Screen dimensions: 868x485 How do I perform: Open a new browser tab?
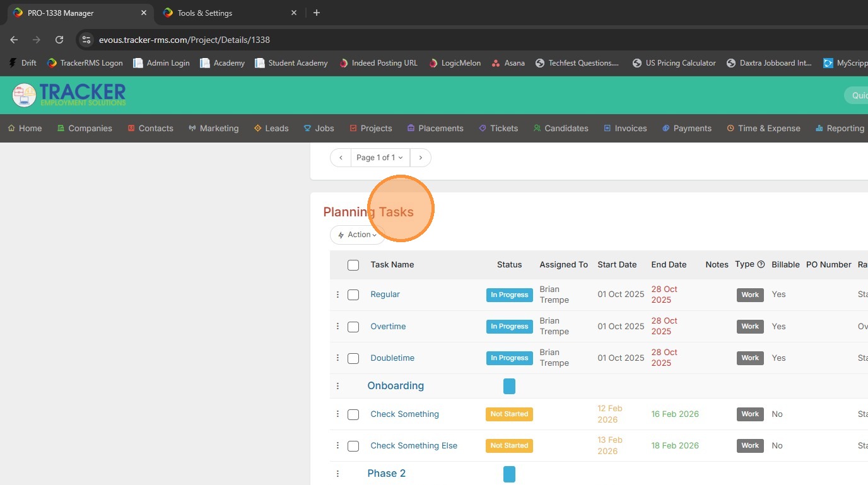(317, 13)
